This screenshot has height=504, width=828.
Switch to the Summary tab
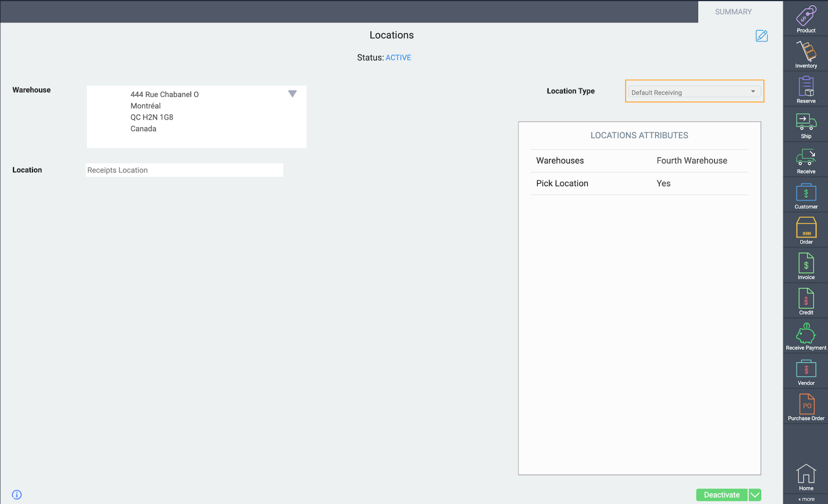click(x=733, y=11)
